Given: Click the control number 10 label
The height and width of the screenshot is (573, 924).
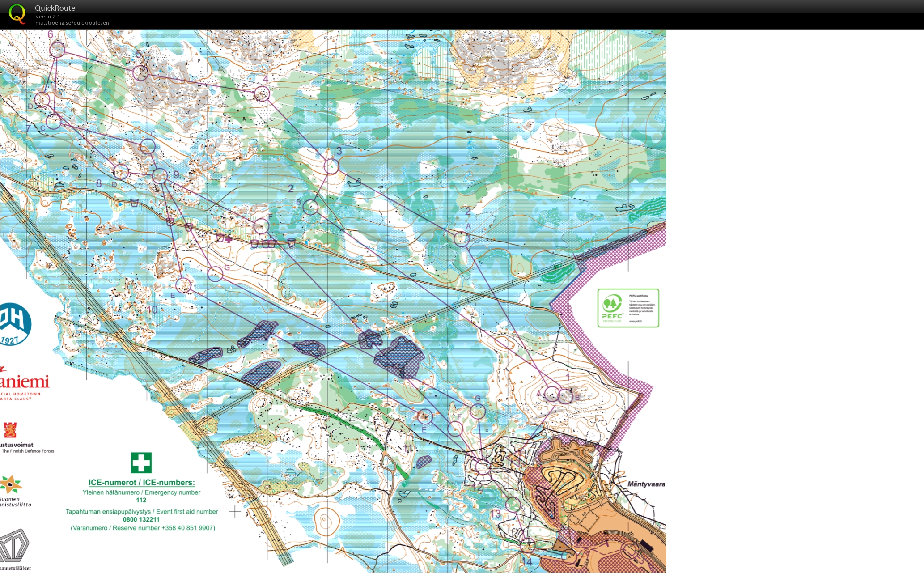Looking at the screenshot, I should [x=152, y=310].
